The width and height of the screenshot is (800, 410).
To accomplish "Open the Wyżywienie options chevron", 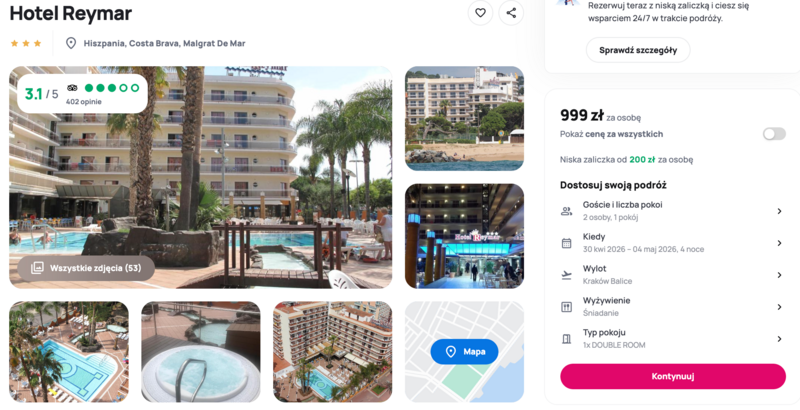I will [x=779, y=307].
